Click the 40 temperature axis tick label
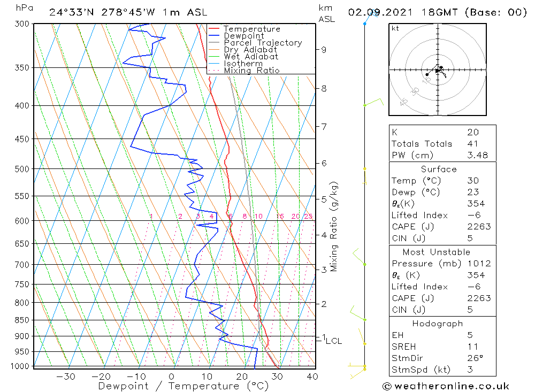The height and width of the screenshot is (392, 535). (312, 376)
